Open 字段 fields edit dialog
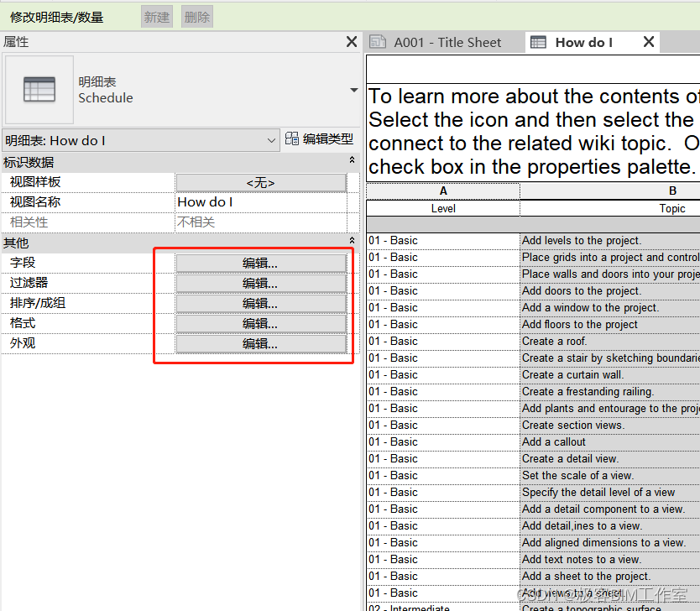 (x=261, y=264)
